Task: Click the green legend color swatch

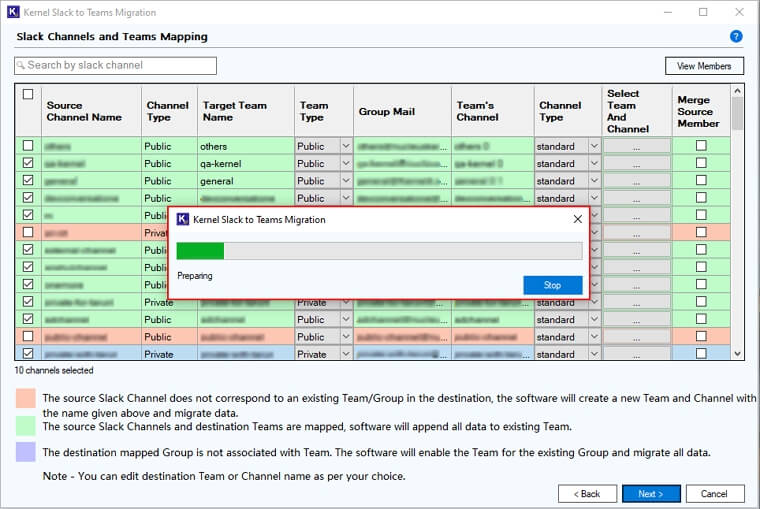Action: click(26, 426)
